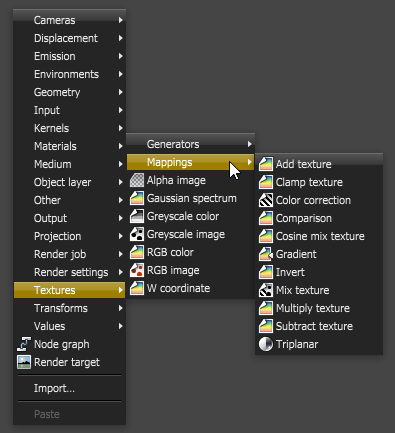Choose the Node graph label

tap(62, 344)
